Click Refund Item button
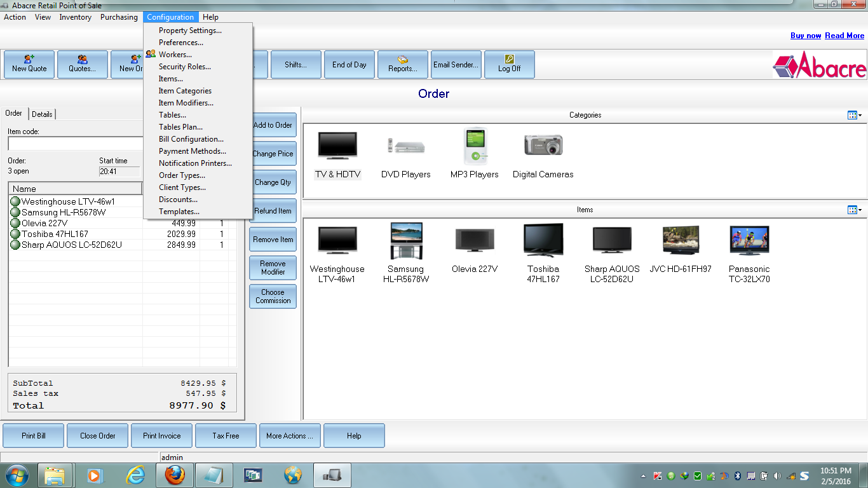The image size is (868, 488). [x=273, y=211]
